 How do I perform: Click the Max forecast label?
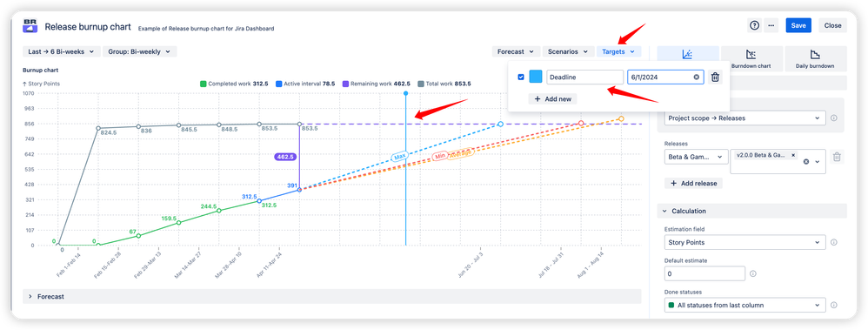(x=400, y=158)
